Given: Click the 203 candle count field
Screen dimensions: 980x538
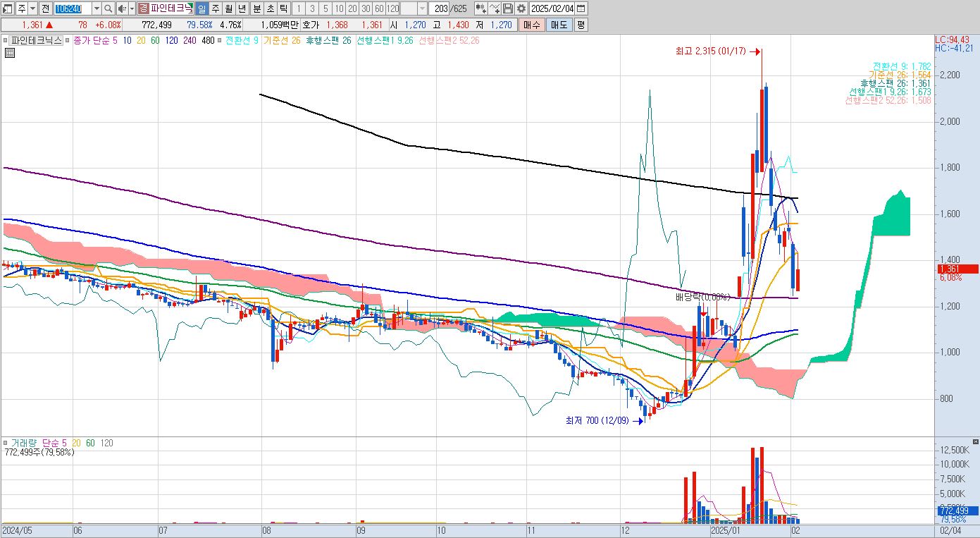Looking at the screenshot, I should (x=440, y=8).
